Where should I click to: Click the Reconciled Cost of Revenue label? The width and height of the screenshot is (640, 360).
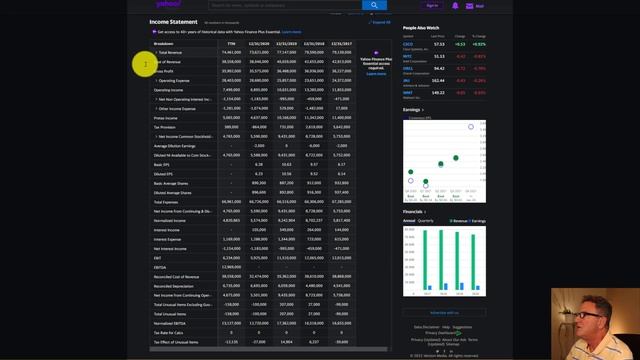tap(176, 277)
